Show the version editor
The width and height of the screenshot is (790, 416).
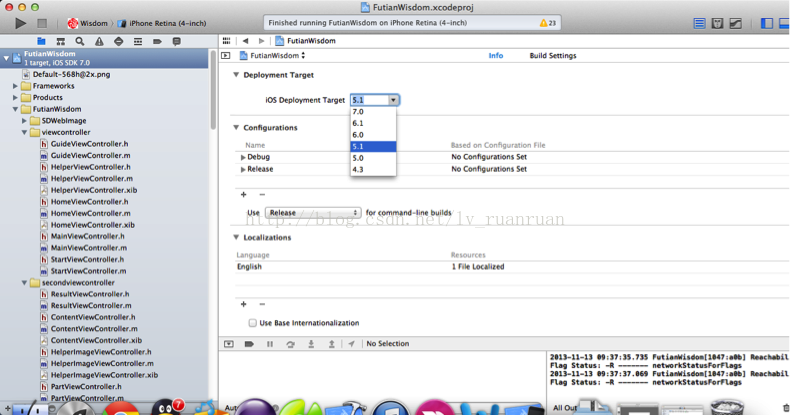tap(736, 23)
